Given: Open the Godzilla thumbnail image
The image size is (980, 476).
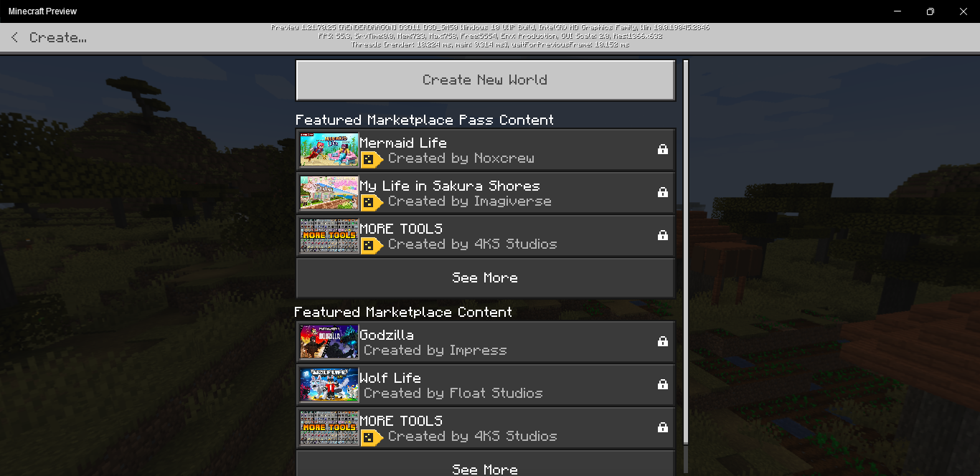Looking at the screenshot, I should (329, 341).
